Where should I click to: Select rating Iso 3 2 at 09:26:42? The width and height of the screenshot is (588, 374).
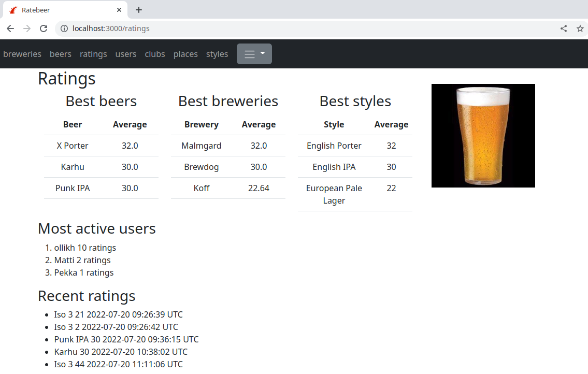116,327
